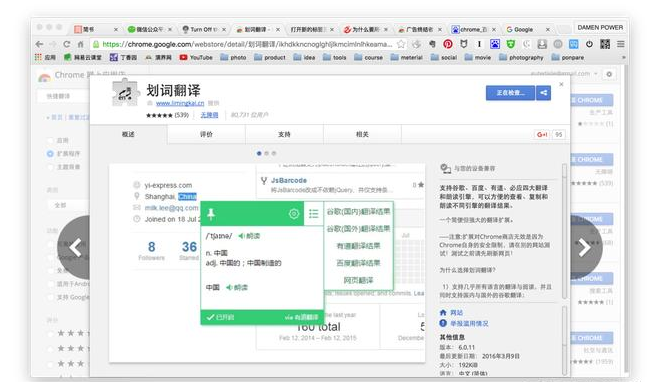Open the web store settings gear
The image size is (657, 382).
click(609, 74)
